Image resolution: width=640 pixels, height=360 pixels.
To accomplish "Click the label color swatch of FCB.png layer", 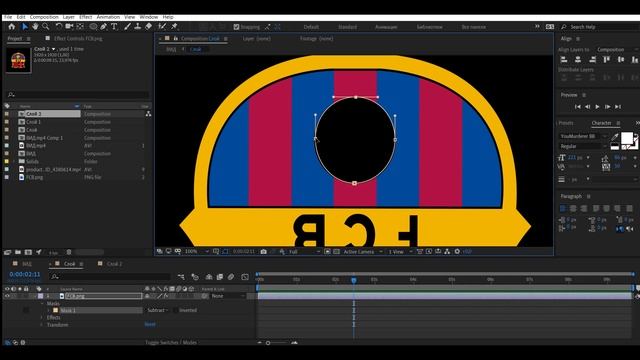I will click(x=40, y=296).
